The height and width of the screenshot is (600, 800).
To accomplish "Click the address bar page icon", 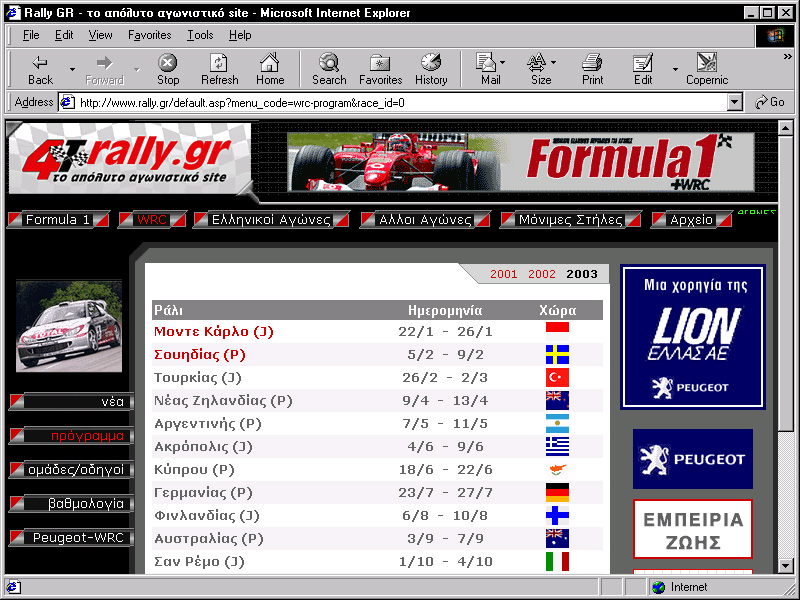I will 68,103.
